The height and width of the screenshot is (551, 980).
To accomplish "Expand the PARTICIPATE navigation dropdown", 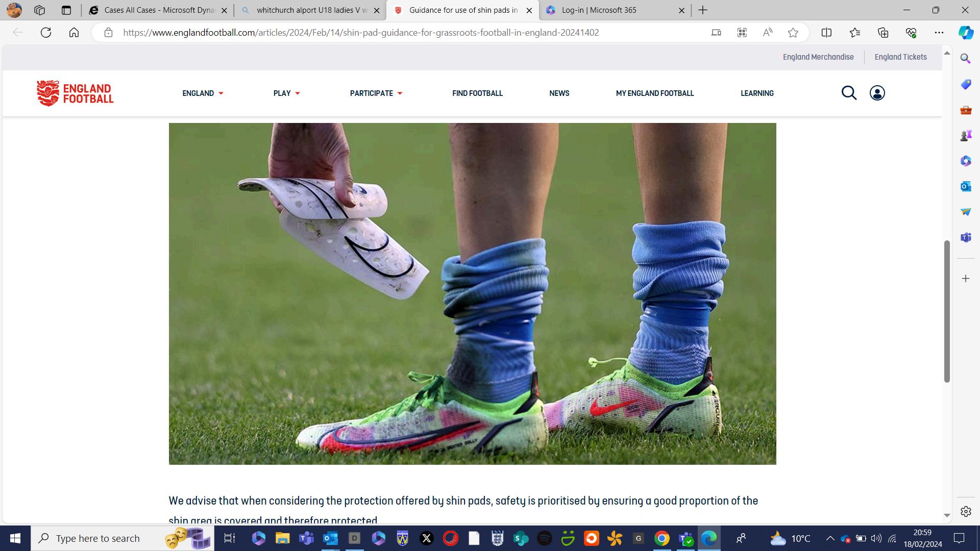I will (x=376, y=93).
